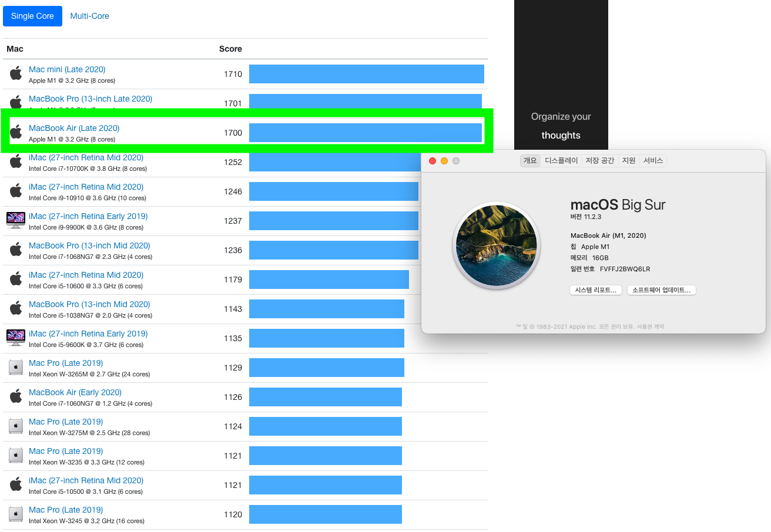
Task: Click the Apple logo in the i5-10500 iMac row
Action: tap(16, 484)
